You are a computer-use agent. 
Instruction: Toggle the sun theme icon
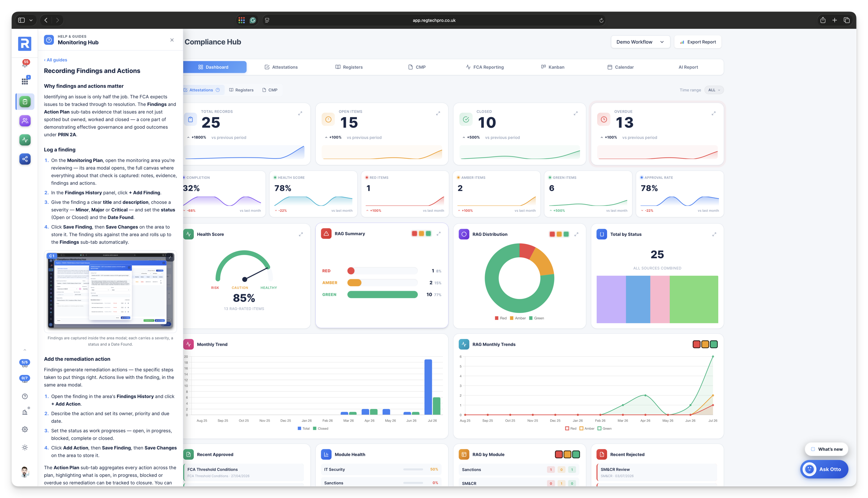tap(25, 447)
